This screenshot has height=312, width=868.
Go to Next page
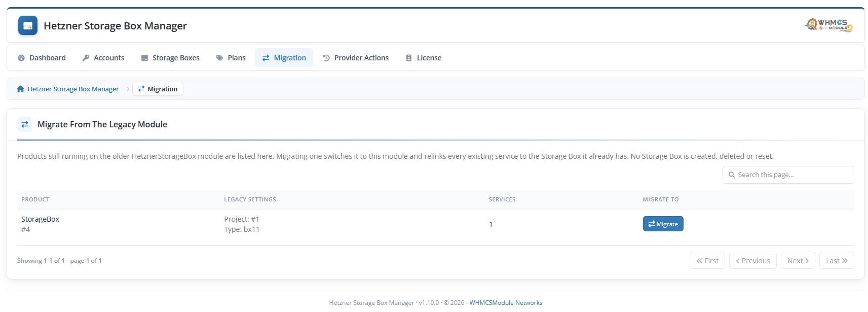798,260
